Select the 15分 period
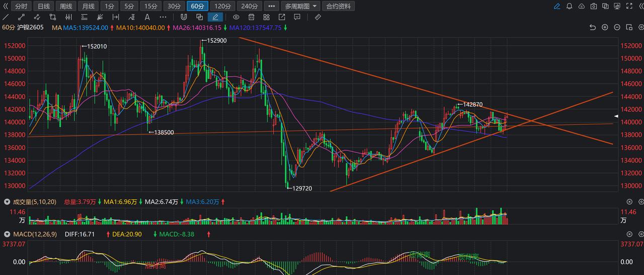 tap(150, 7)
